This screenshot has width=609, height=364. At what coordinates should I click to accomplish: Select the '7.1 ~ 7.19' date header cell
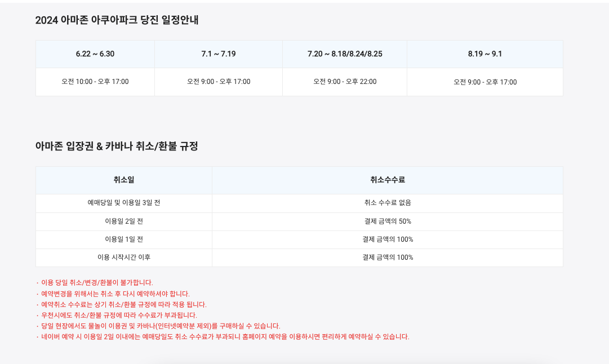click(x=218, y=54)
